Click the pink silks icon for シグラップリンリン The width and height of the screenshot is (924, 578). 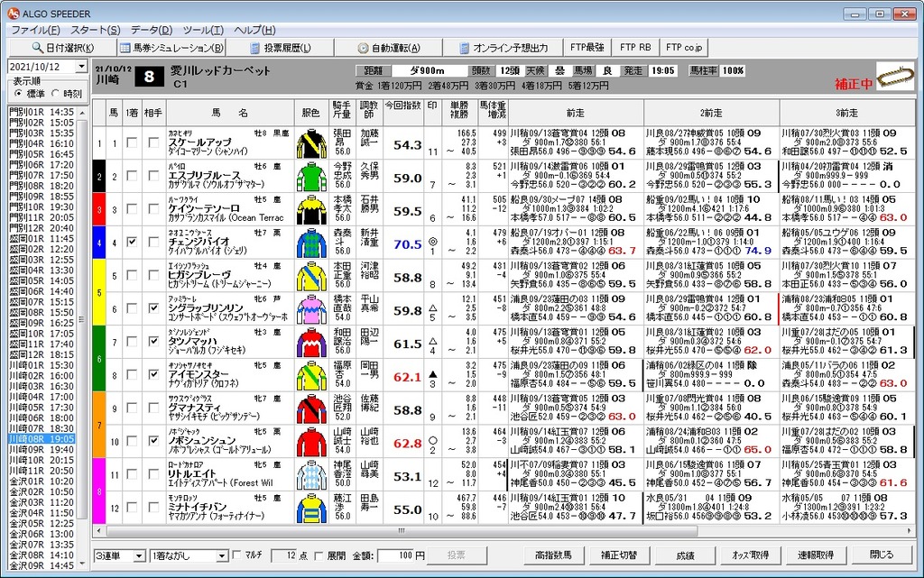tap(311, 310)
